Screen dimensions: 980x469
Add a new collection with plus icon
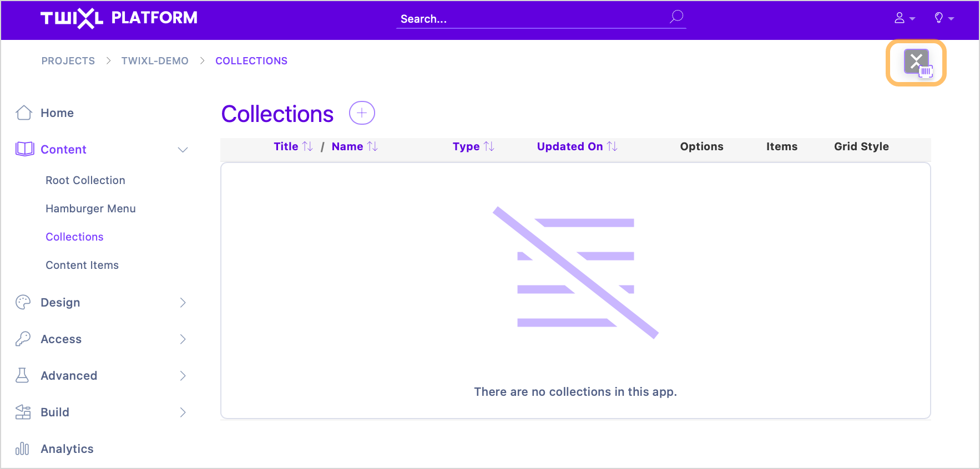coord(362,113)
